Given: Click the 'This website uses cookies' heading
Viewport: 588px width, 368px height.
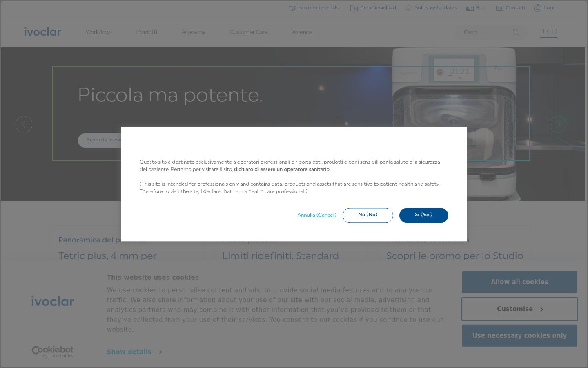Looking at the screenshot, I should (153, 277).
